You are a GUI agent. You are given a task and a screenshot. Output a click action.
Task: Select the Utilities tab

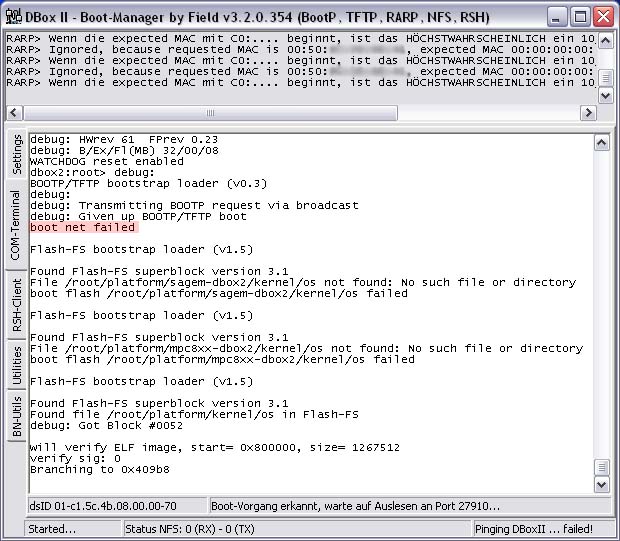16,365
